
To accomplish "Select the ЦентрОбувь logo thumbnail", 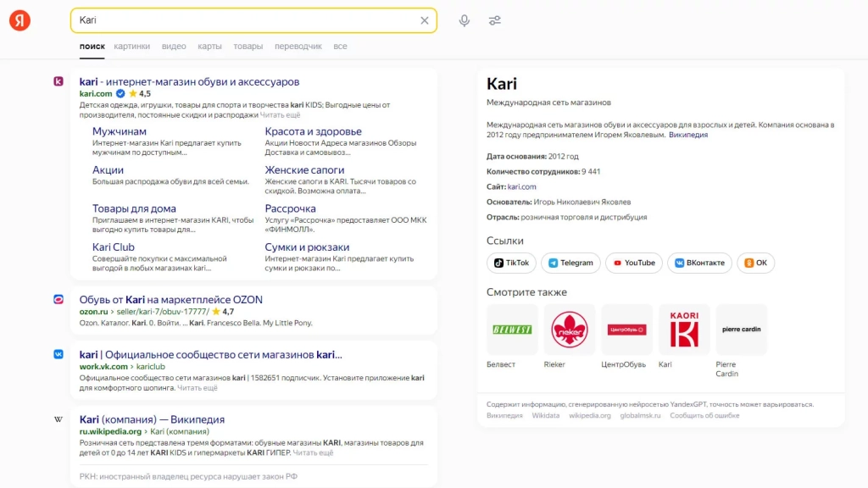I will pyautogui.click(x=626, y=330).
